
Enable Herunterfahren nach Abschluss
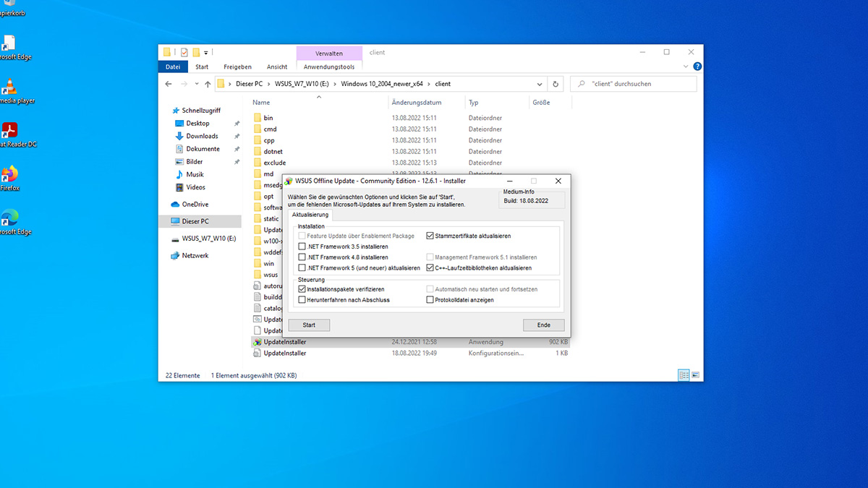[302, 300]
